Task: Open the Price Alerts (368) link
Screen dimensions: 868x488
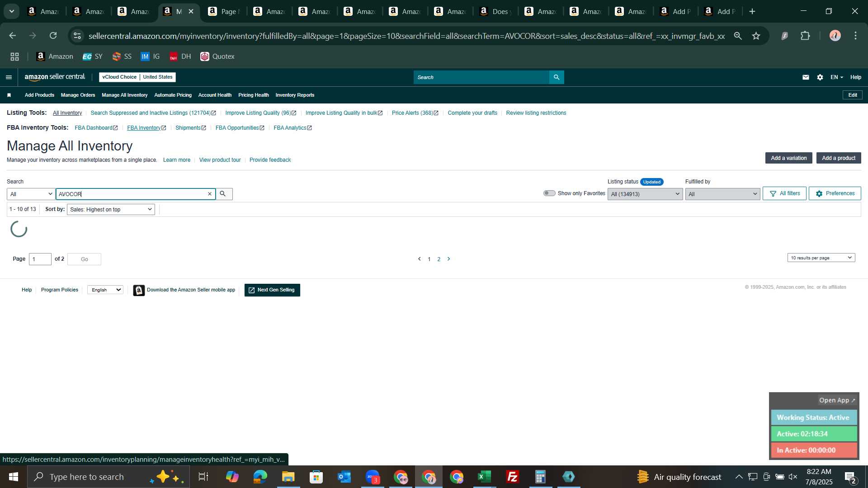Action: pos(415,113)
